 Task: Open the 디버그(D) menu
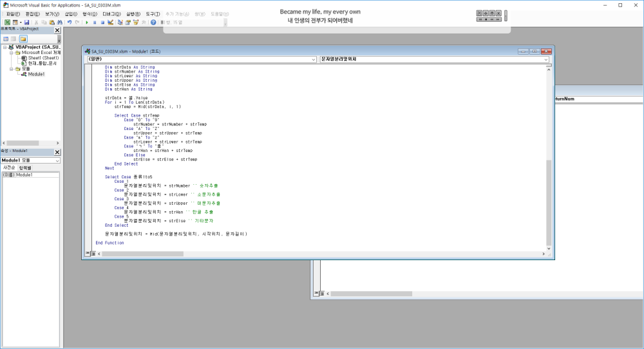111,14
